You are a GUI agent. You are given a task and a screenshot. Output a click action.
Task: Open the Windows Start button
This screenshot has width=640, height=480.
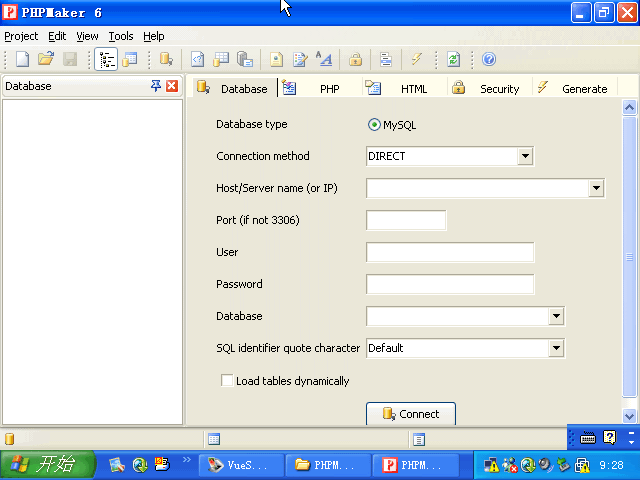coord(47,465)
